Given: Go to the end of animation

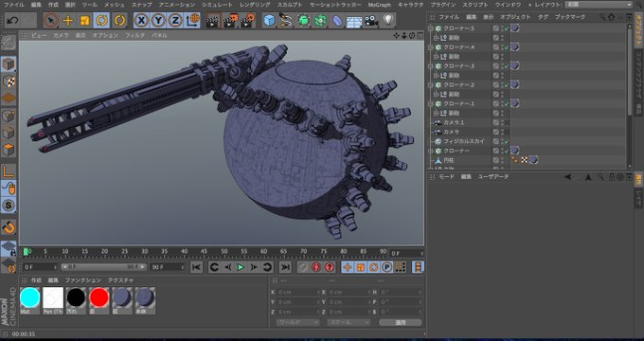Looking at the screenshot, I should 285,267.
